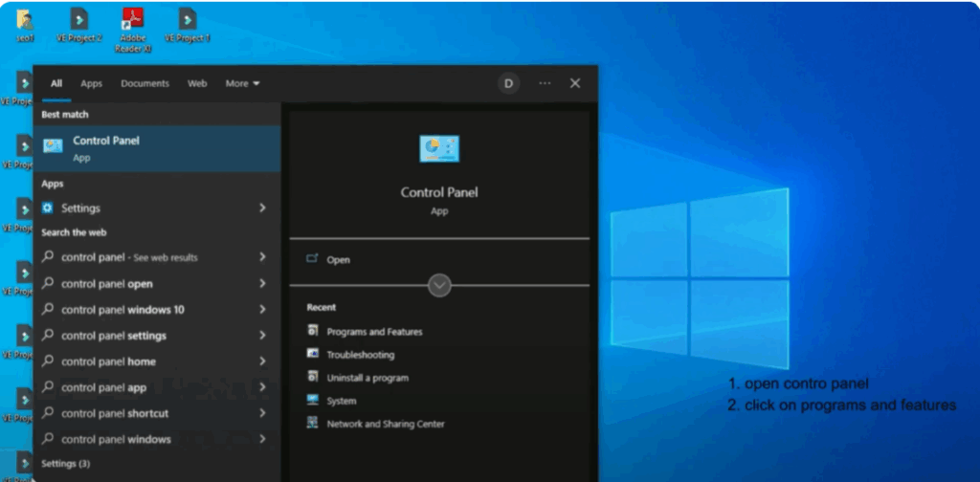This screenshot has width=980, height=482.
Task: Open the Adobe Reader XI desktop icon
Action: coord(133,19)
